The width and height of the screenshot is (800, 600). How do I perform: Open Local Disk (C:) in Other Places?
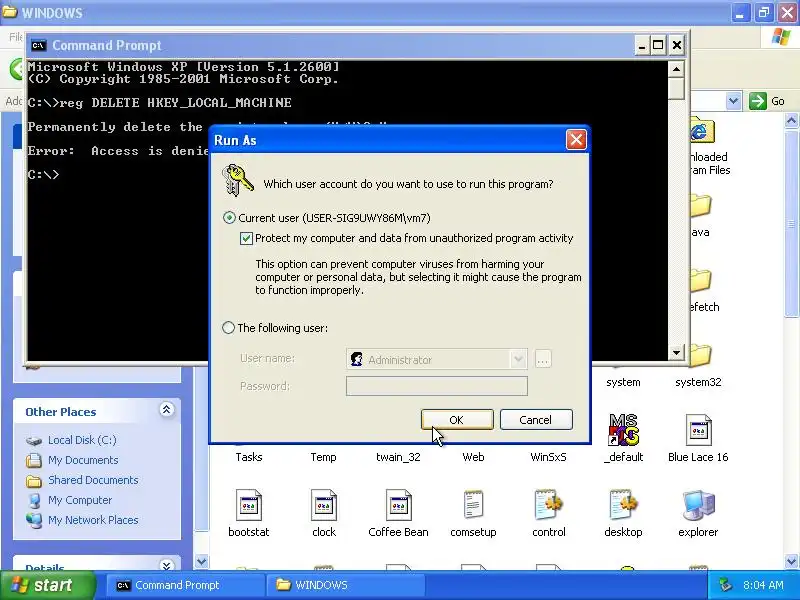82,440
